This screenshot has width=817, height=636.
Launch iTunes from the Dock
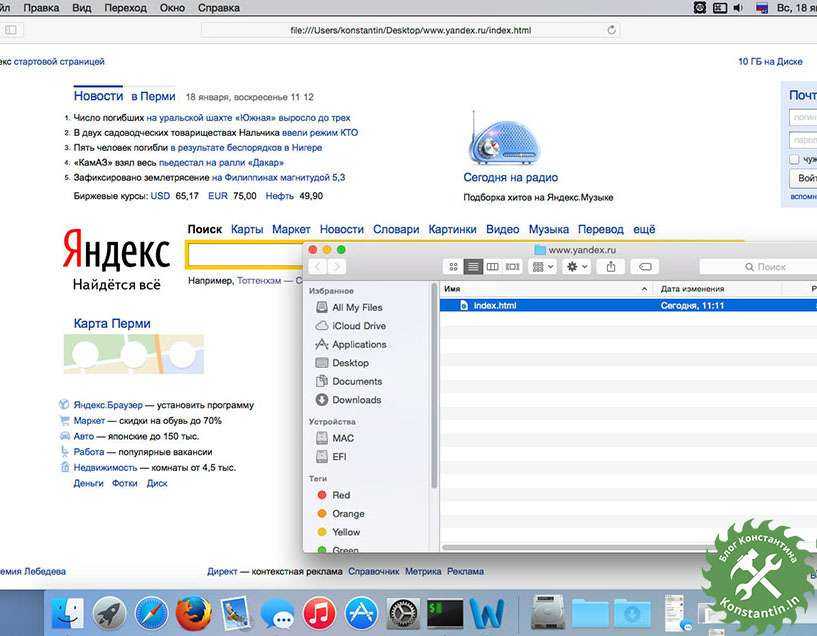coord(317,613)
